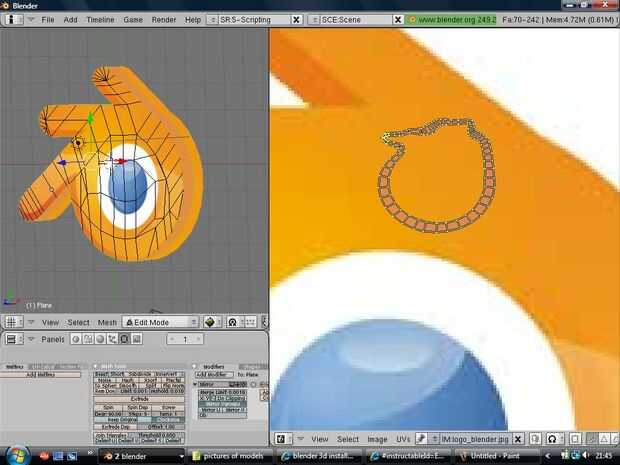
Task: Click the Add Modifier button
Action: pyautogui.click(x=214, y=374)
